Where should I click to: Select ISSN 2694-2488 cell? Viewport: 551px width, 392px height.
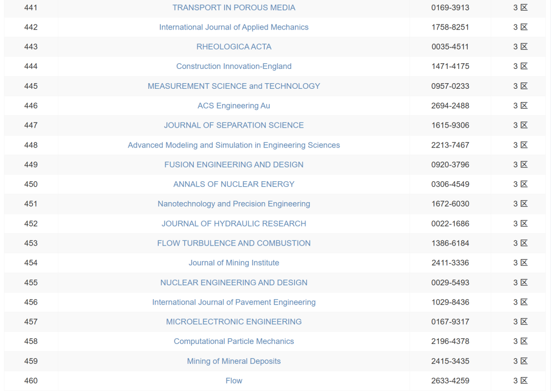(x=450, y=106)
